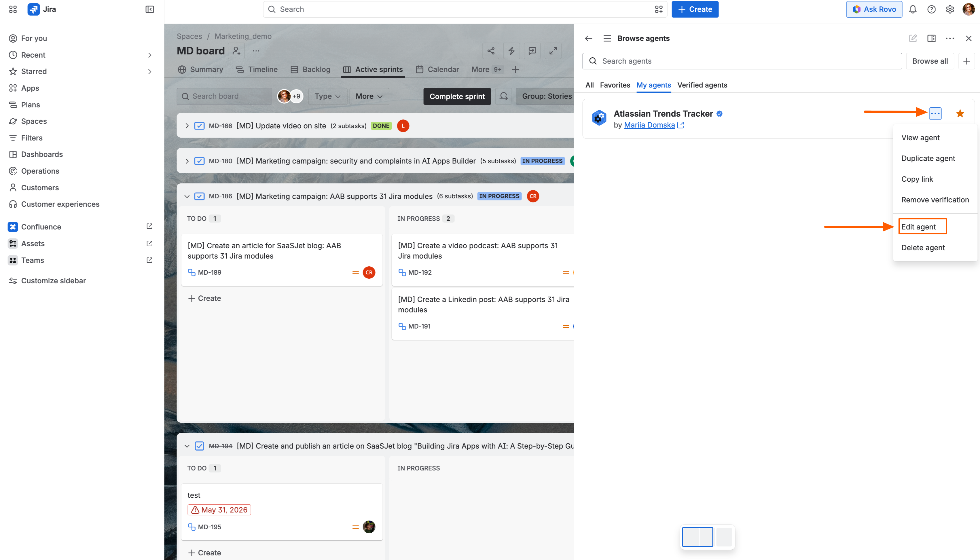The image size is (980, 560).
Task: Switch Rovo panel layout icon
Action: click(x=932, y=39)
